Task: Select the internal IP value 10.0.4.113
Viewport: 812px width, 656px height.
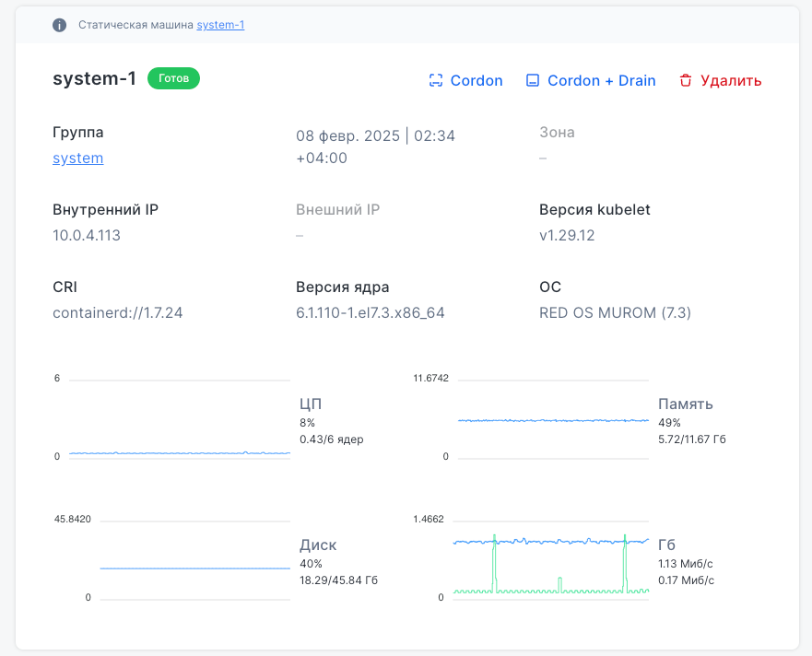Action: tap(87, 235)
